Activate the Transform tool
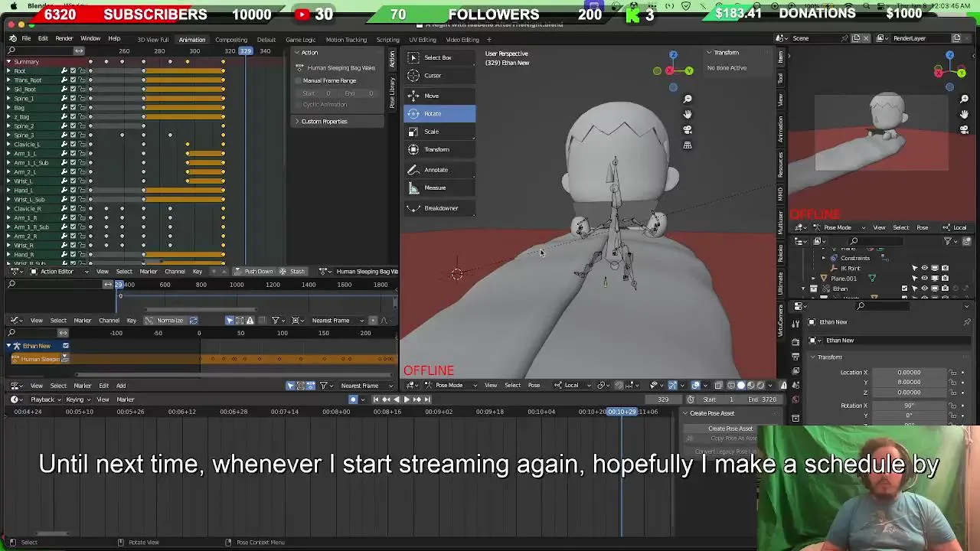Screen dimensions: 980x551 click(439, 149)
